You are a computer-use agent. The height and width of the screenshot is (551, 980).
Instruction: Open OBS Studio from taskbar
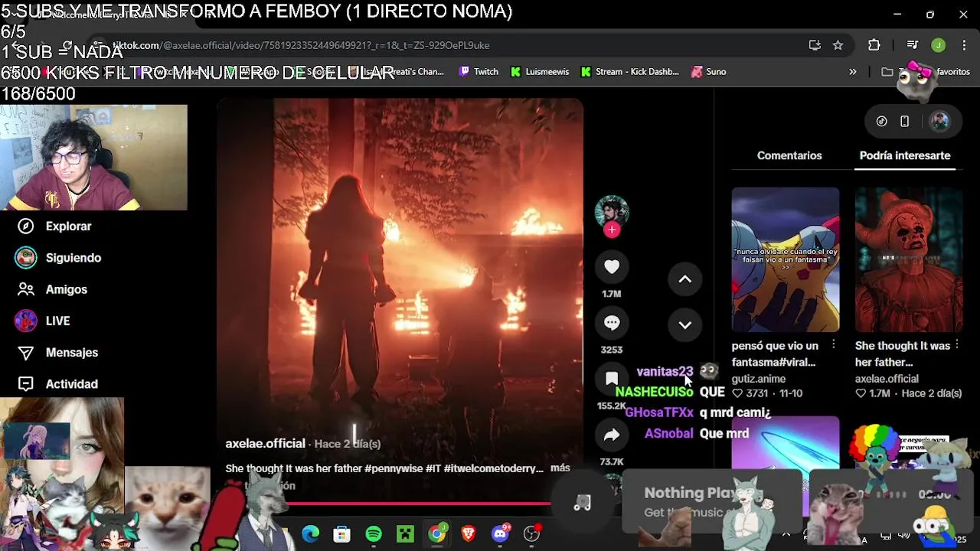click(532, 533)
